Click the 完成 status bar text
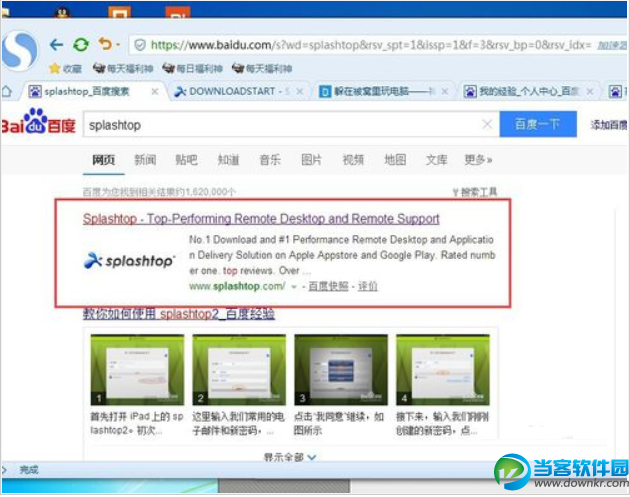The width and height of the screenshot is (630, 497). [x=29, y=470]
